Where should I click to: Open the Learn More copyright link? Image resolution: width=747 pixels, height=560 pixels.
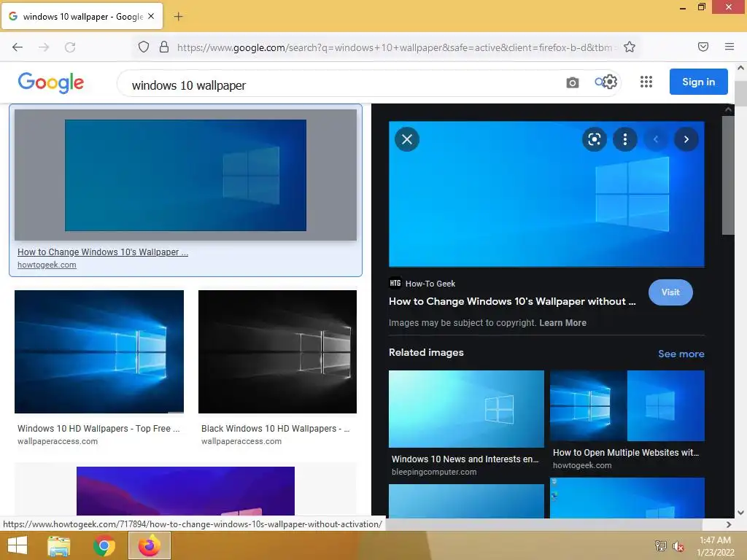coord(562,323)
